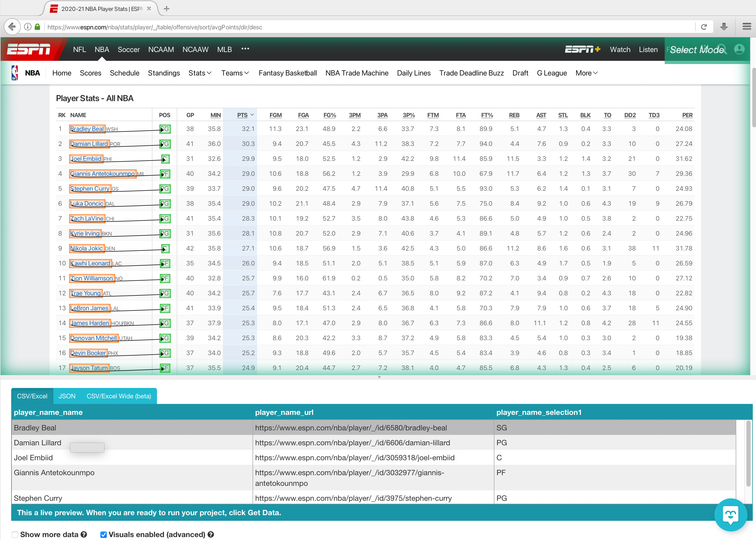
Task: Click the page vertical scrollbar
Action: coord(753,98)
